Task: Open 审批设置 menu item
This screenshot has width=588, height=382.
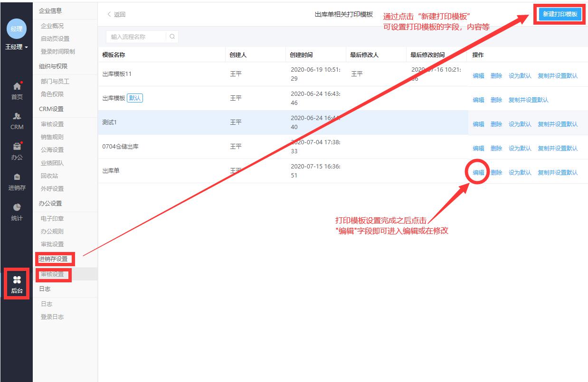Action: point(52,244)
